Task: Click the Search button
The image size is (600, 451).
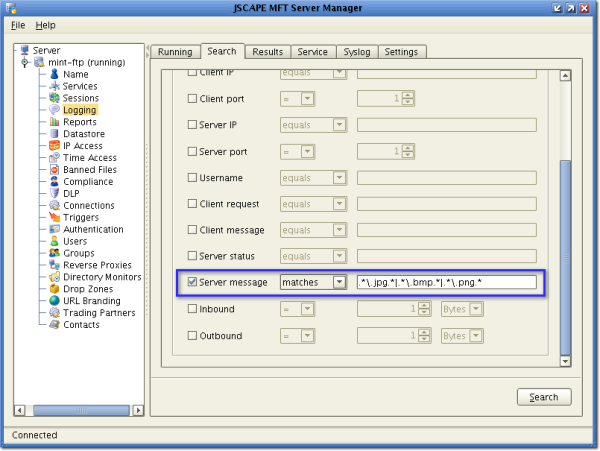Action: (544, 397)
